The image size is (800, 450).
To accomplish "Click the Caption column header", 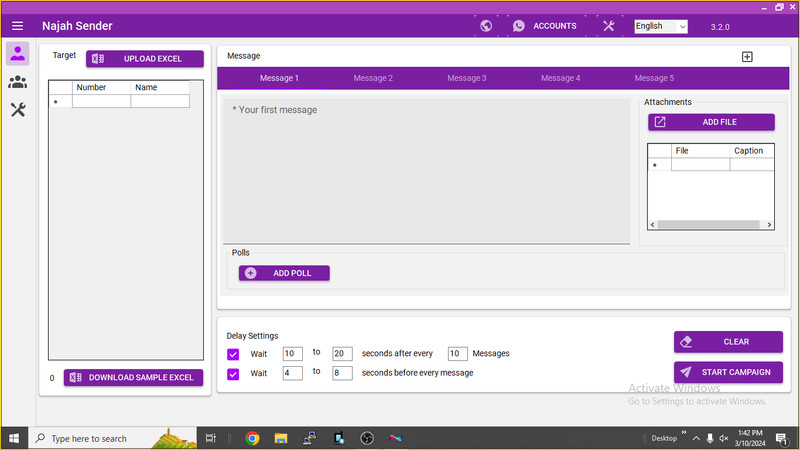I will click(752, 151).
